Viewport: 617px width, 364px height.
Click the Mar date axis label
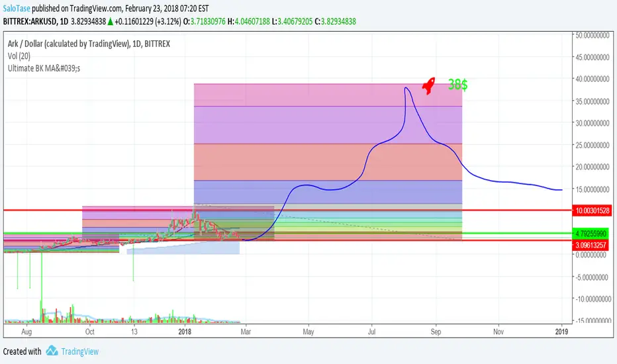pyautogui.click(x=246, y=332)
